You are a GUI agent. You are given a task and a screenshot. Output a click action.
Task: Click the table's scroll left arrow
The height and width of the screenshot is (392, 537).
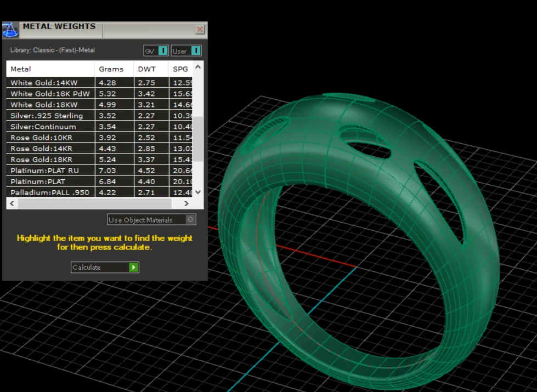(12, 203)
